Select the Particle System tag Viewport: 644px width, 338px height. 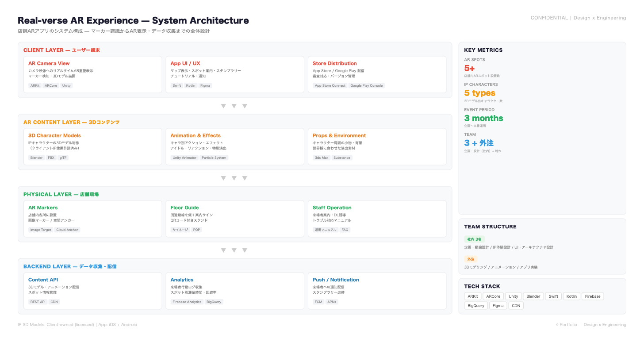point(214,157)
